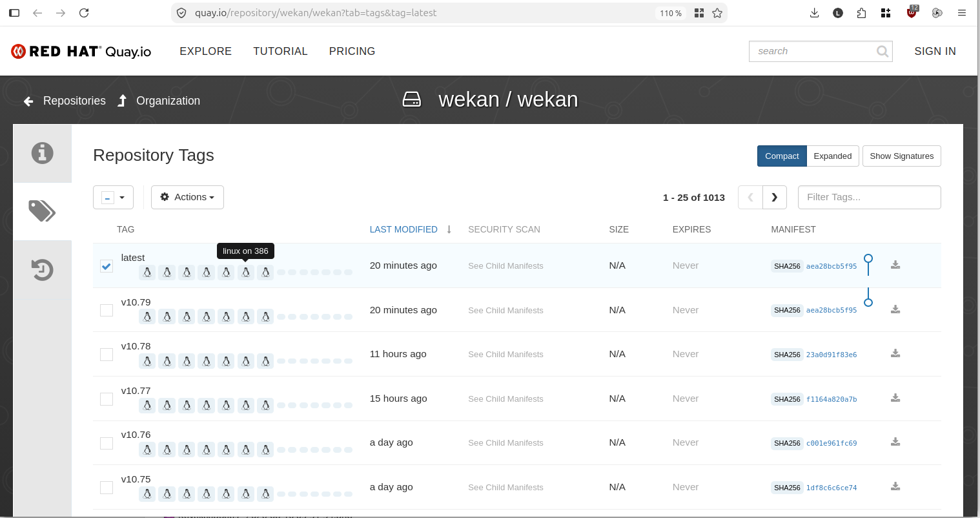Check the v10.79 tag checkbox
Image resolution: width=980 pixels, height=518 pixels.
click(x=107, y=311)
